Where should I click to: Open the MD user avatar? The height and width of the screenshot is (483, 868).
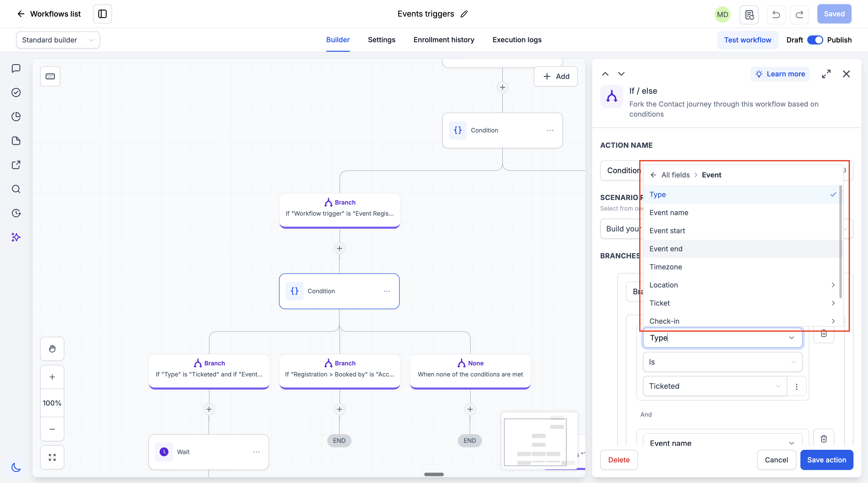(x=722, y=15)
